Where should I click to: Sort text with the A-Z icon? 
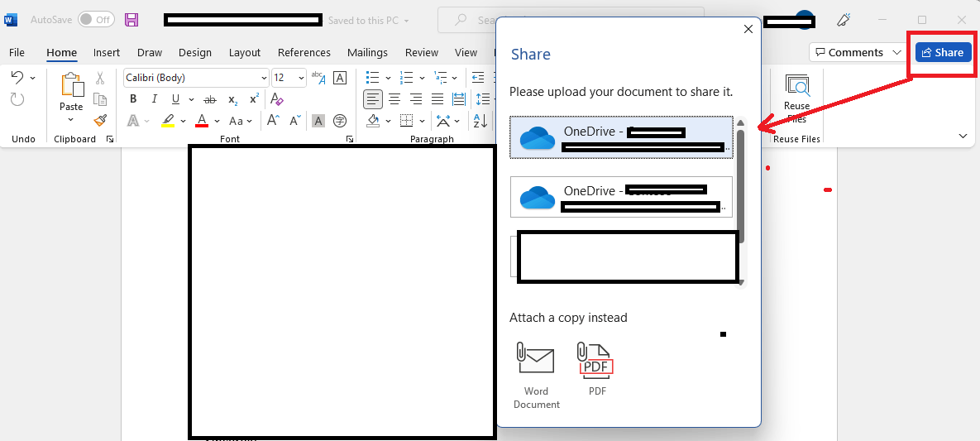(x=480, y=120)
